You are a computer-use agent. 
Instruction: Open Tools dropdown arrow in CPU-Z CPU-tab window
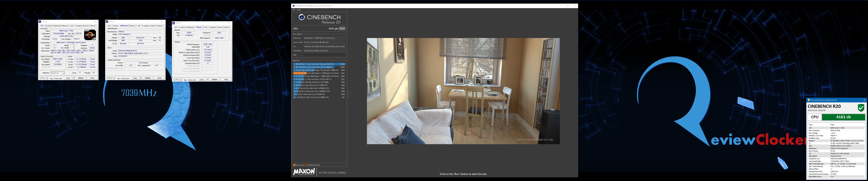click(73, 78)
